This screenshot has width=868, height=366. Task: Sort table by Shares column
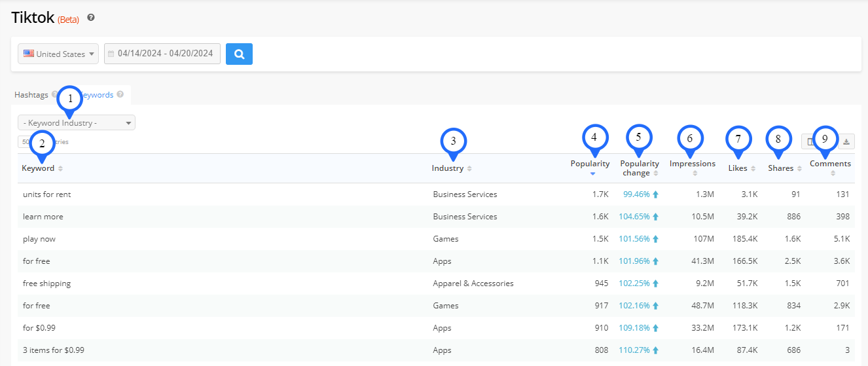pyautogui.click(x=780, y=168)
